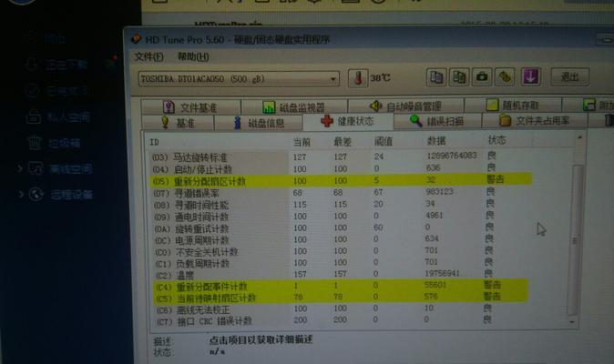Click the ID column header
614x364 pixels.
coord(154,142)
